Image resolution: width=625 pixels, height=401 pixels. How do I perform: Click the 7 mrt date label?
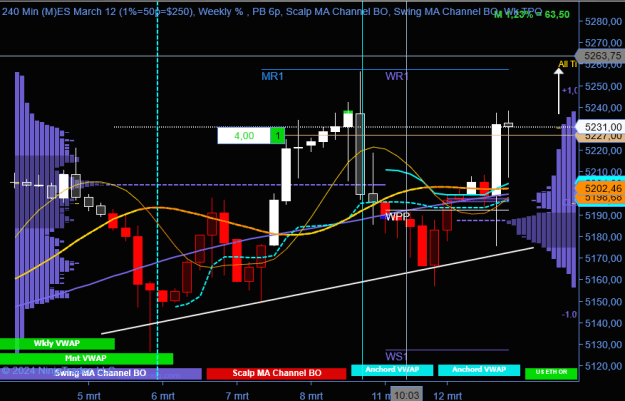click(x=237, y=396)
